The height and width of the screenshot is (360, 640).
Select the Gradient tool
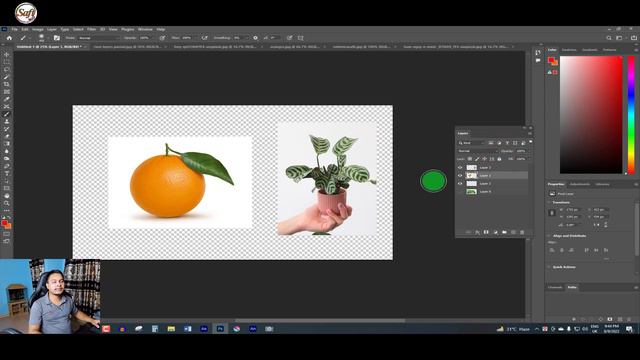coord(7,144)
